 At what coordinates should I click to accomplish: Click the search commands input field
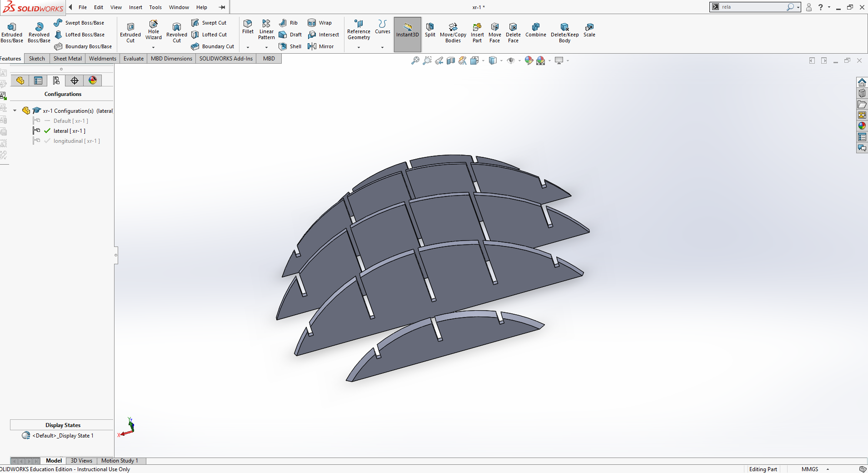pyautogui.click(x=753, y=7)
